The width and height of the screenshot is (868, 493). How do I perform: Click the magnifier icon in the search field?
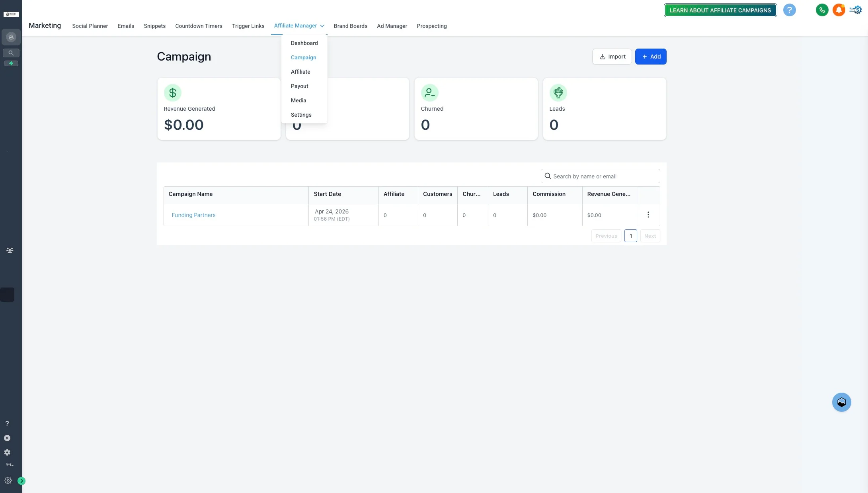tap(548, 176)
